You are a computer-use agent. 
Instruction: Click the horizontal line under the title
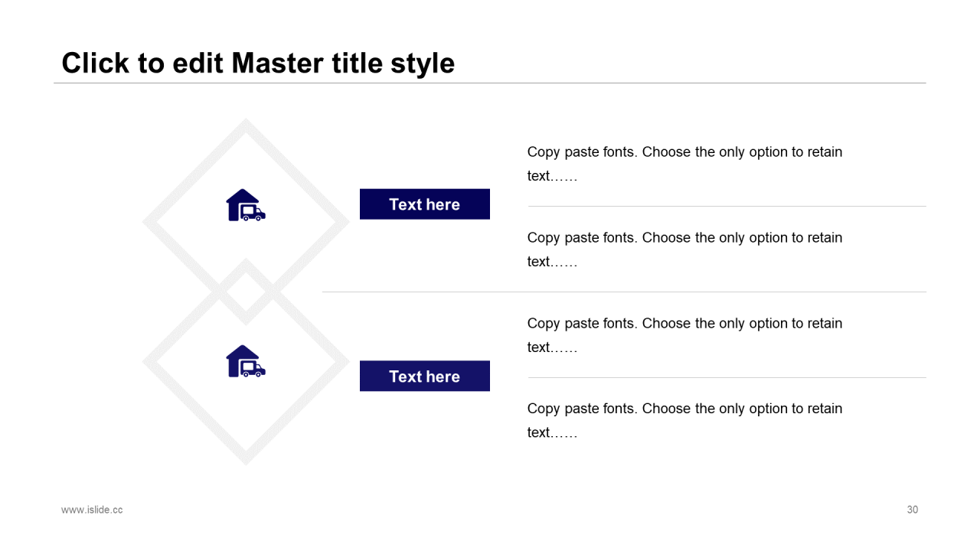pyautogui.click(x=490, y=83)
